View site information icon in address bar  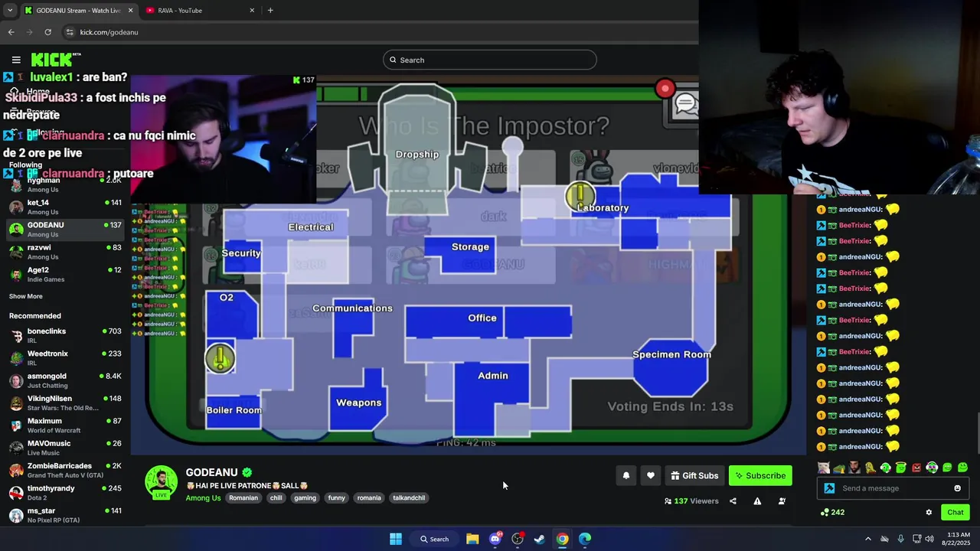point(70,32)
